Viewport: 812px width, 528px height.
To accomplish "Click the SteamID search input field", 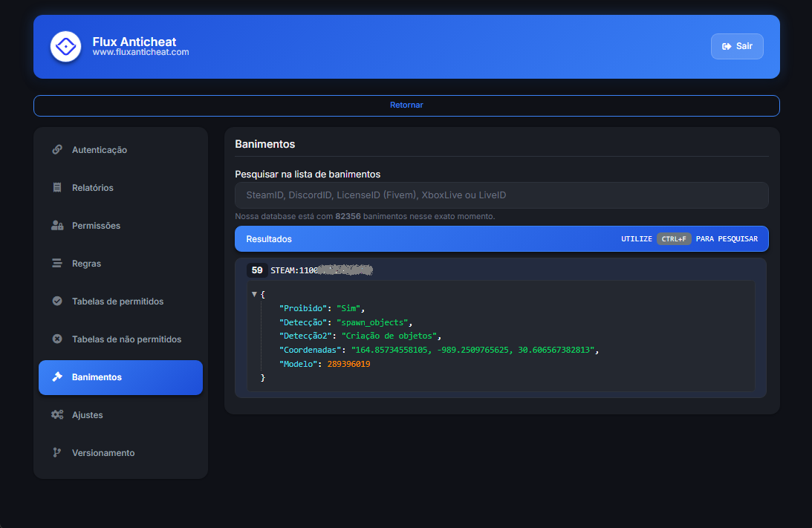I will pos(502,195).
